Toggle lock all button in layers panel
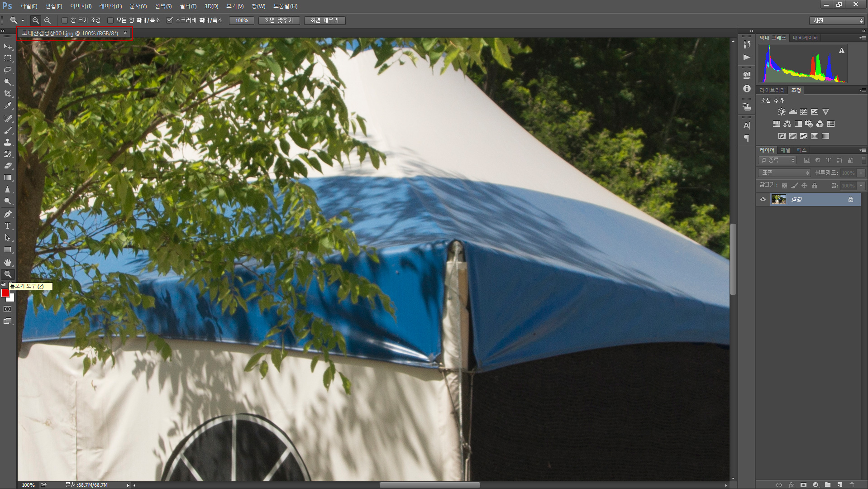Viewport: 868px width, 489px height. [815, 186]
